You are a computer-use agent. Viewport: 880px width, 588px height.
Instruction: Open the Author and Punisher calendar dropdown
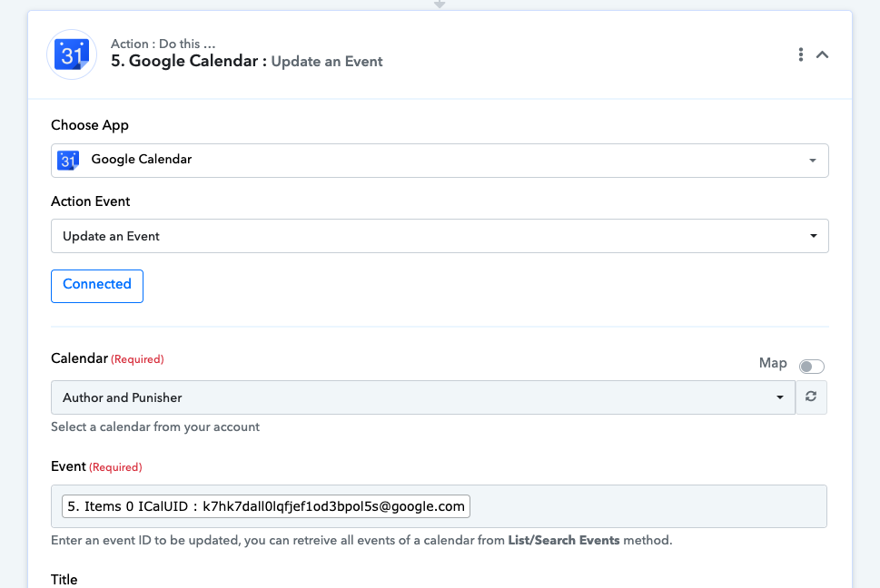click(x=423, y=397)
